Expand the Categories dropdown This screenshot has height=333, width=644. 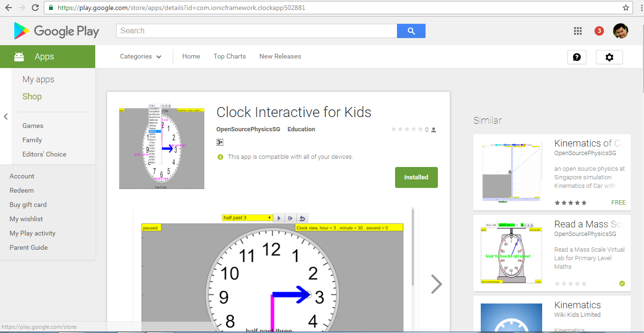coord(141,56)
